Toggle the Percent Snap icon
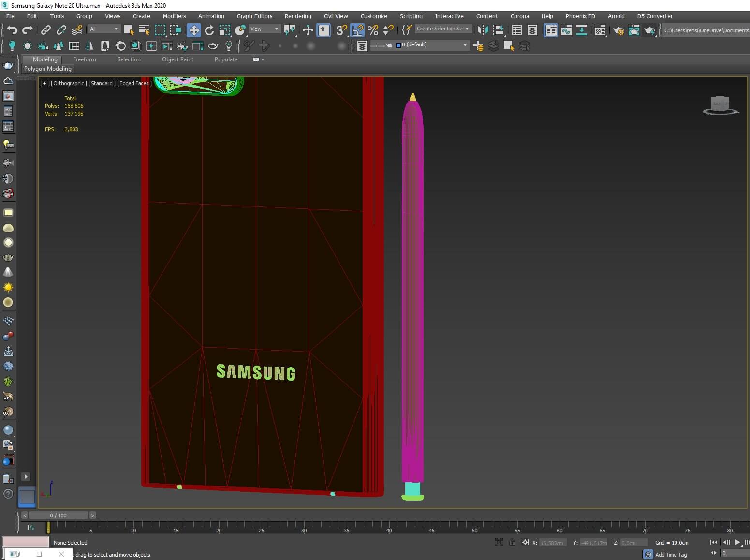The width and height of the screenshot is (750, 560). [x=373, y=30]
